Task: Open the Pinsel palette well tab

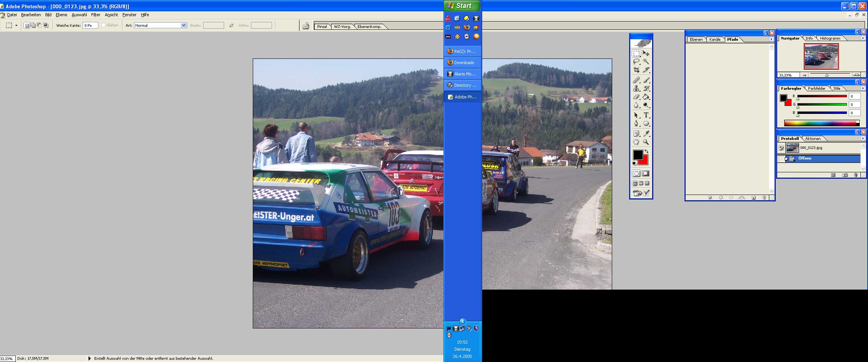Action: 322,26
